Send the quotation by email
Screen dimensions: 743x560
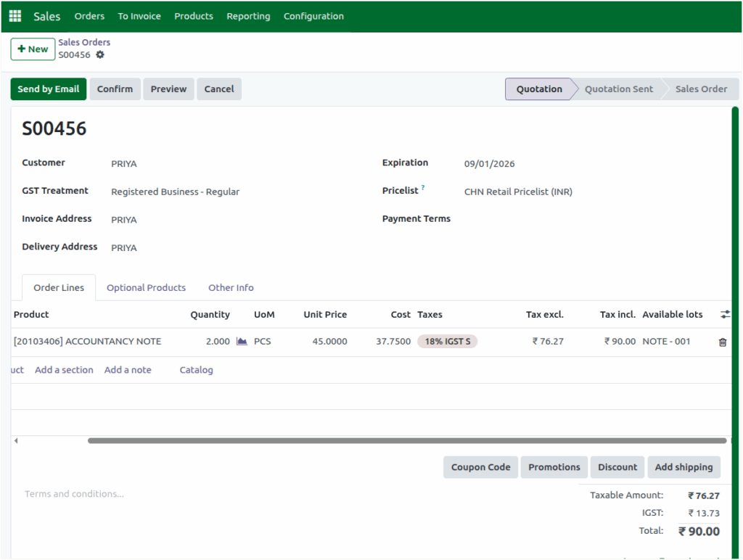click(x=48, y=88)
